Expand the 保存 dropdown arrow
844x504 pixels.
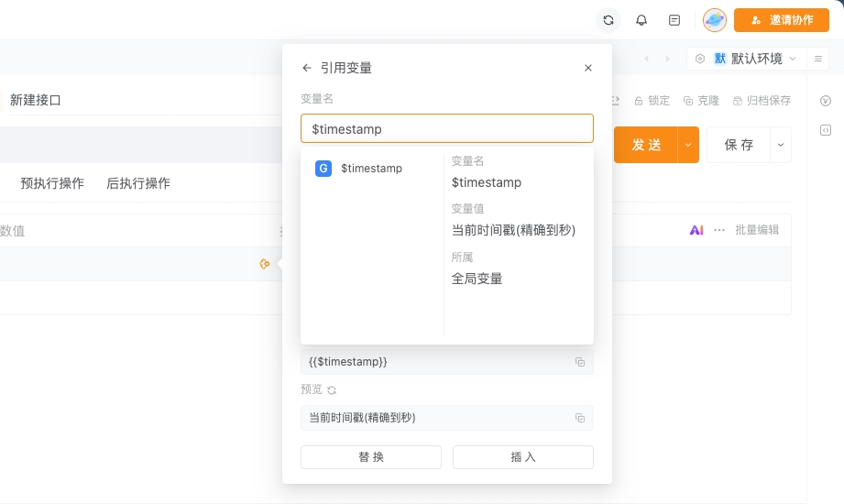click(x=781, y=145)
